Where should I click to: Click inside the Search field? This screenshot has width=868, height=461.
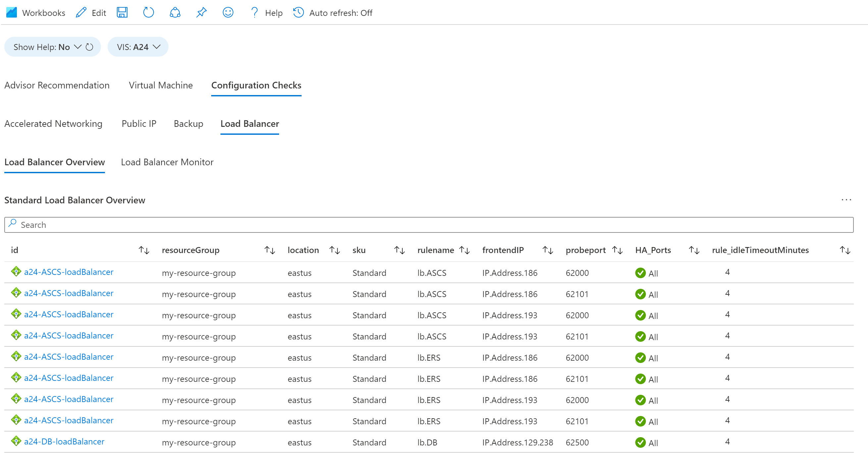tap(135, 225)
